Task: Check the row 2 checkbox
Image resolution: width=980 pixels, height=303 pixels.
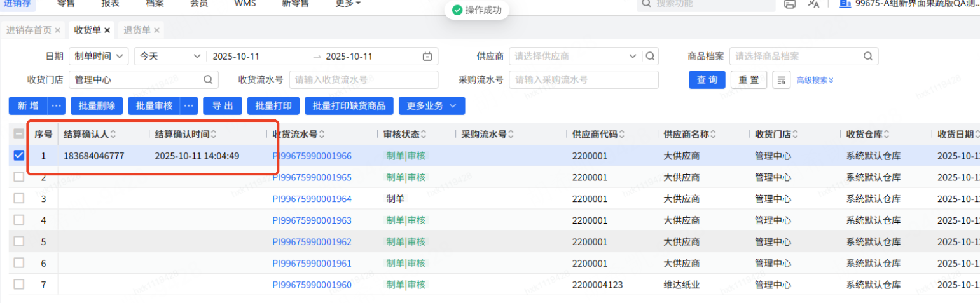Action: [19, 177]
